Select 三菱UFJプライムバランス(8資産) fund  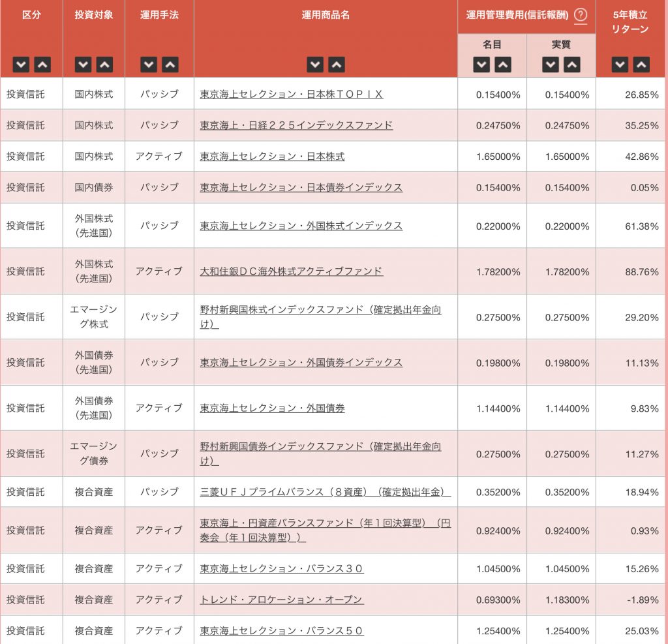[325, 492]
